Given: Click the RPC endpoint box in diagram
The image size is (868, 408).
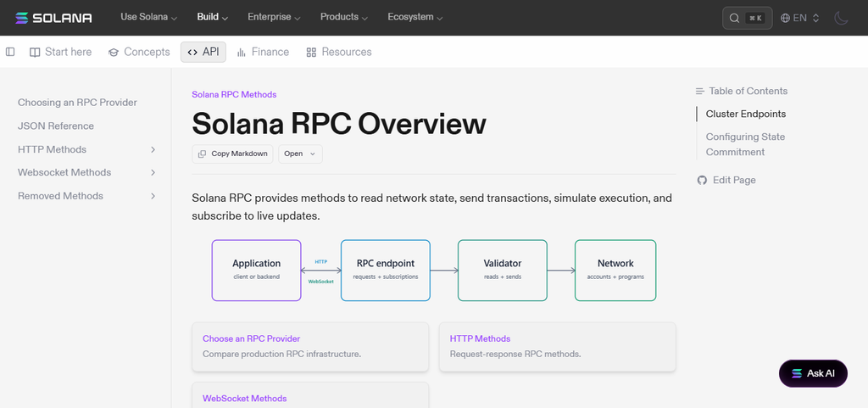Looking at the screenshot, I should (386, 270).
